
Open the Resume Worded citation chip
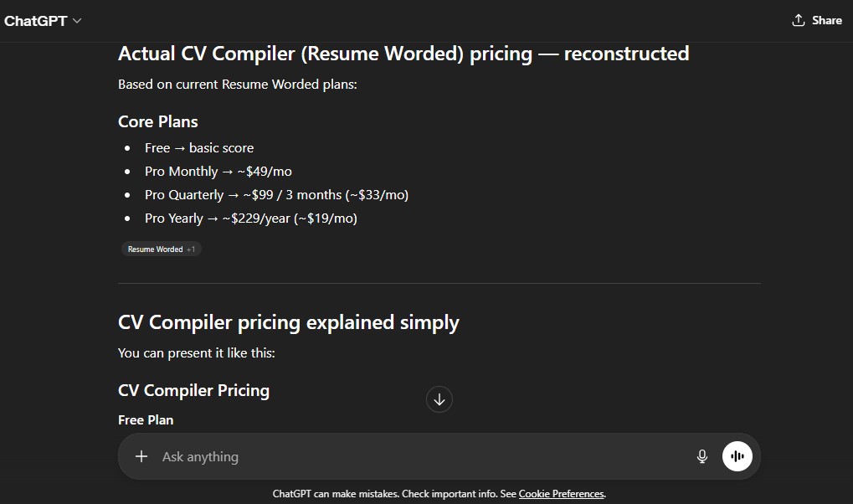tap(155, 248)
